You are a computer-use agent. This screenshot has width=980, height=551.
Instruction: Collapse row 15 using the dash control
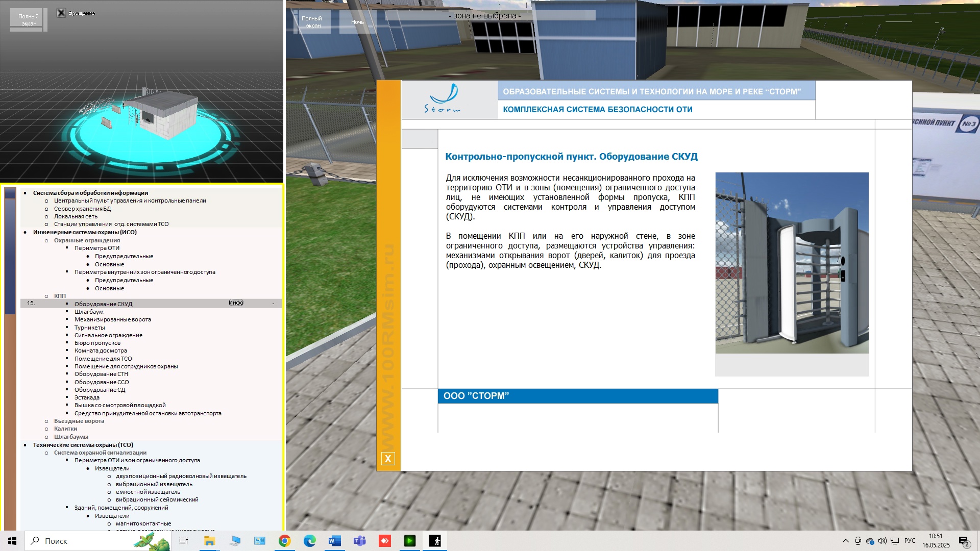pos(273,304)
